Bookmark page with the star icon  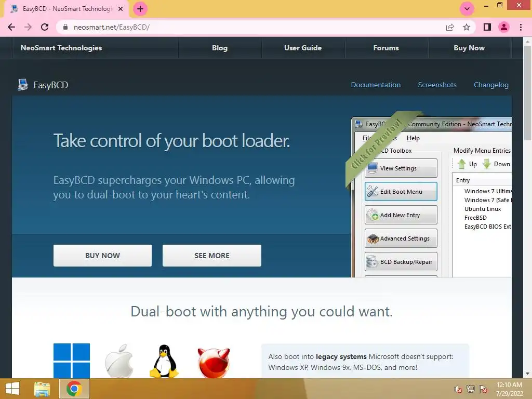click(467, 27)
